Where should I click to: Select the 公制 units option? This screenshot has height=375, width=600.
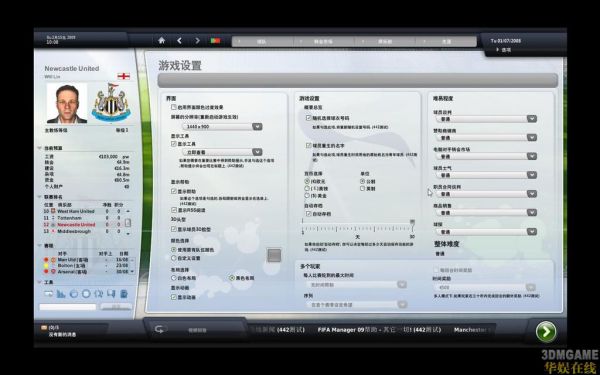[362, 181]
